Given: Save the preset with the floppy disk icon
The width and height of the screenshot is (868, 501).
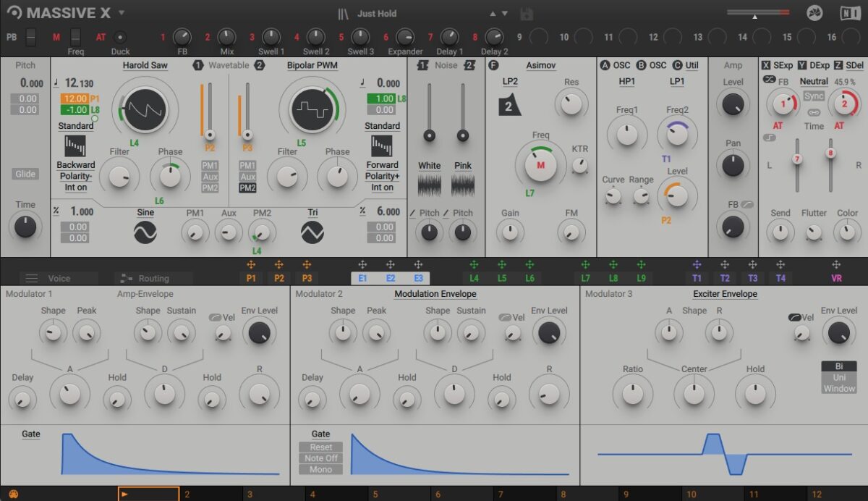Looking at the screenshot, I should [x=527, y=13].
